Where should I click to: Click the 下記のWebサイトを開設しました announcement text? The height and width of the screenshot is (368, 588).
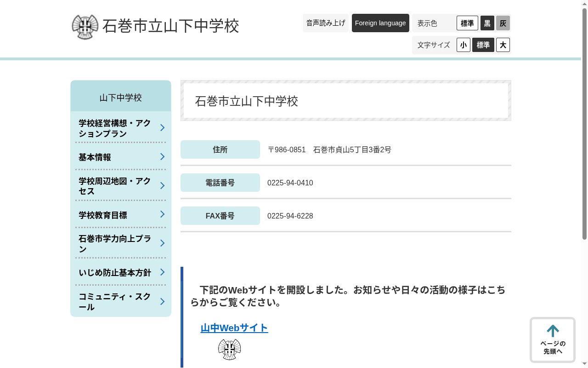coord(348,296)
